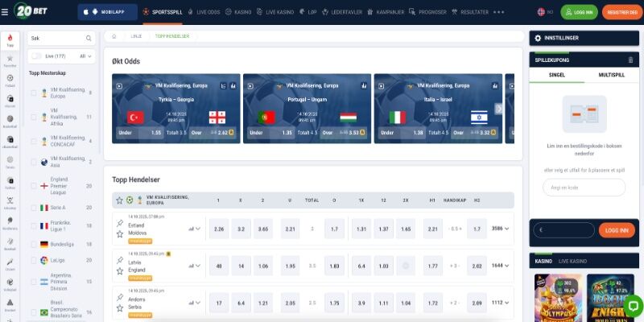Screen dimensions: 644x322
Task: Switch to the Multispill tab
Action: pos(611,75)
